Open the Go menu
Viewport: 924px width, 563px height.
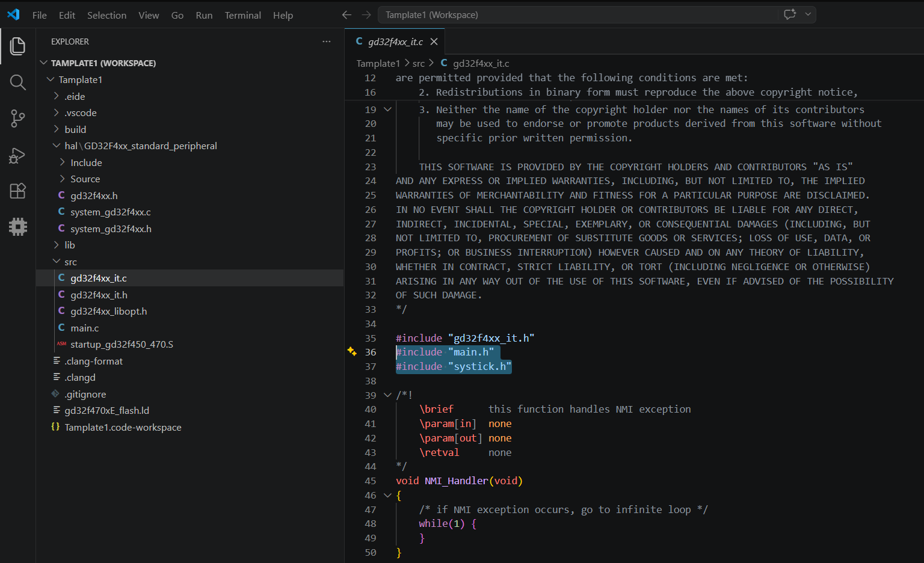177,15
